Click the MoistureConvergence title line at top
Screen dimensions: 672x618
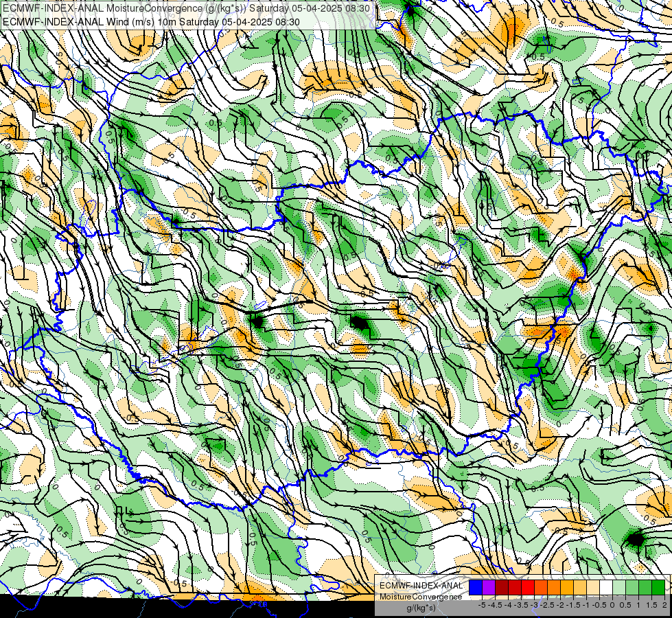click(187, 8)
